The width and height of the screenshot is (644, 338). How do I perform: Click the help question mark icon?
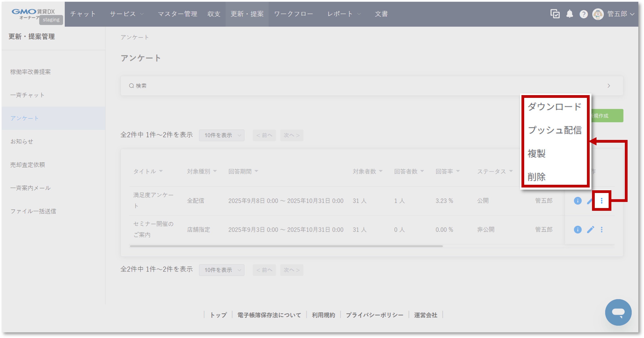coord(584,14)
